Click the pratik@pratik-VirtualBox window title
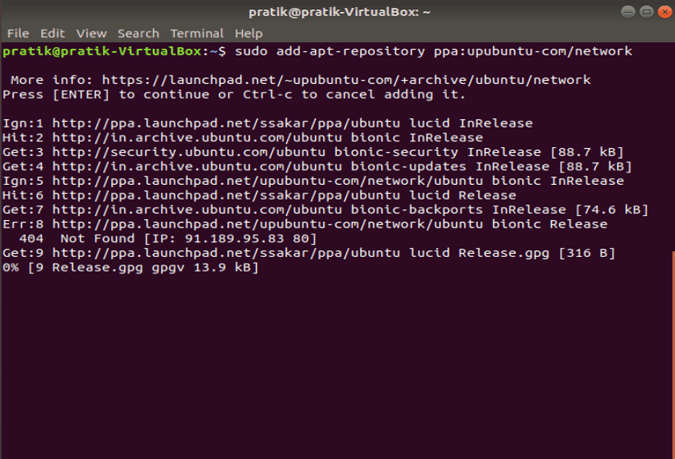 [337, 13]
